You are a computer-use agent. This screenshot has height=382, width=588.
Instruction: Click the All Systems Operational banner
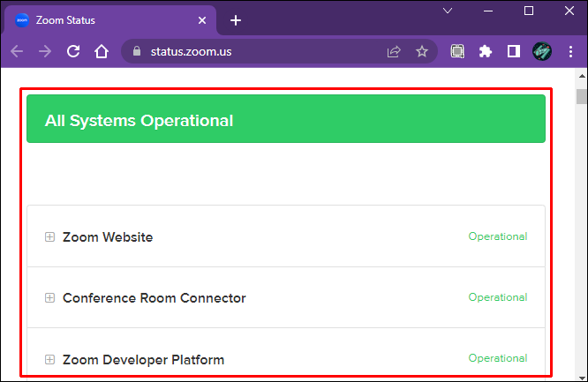tap(286, 120)
